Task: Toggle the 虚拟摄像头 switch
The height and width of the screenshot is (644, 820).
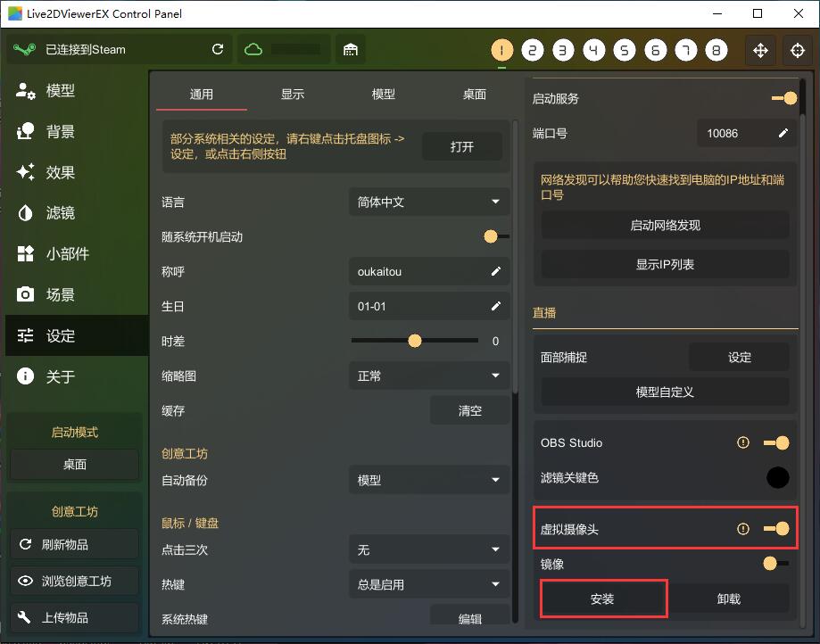Action: click(x=776, y=529)
